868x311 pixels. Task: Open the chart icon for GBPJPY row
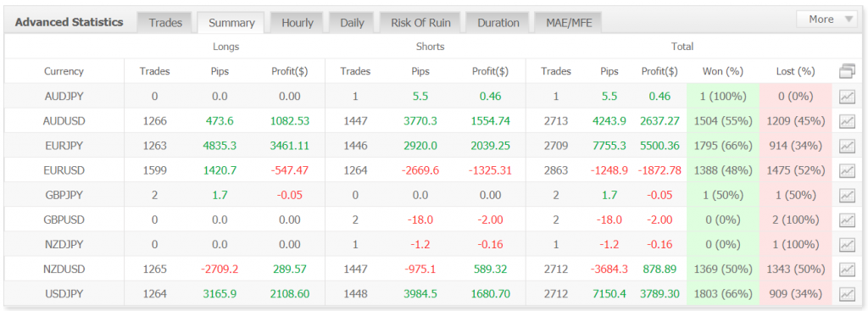click(847, 196)
